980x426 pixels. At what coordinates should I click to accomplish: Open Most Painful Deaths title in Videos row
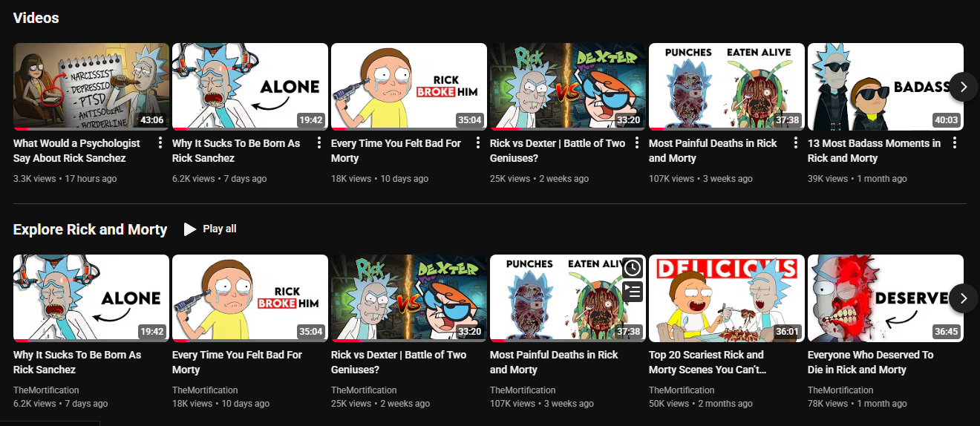pos(713,151)
